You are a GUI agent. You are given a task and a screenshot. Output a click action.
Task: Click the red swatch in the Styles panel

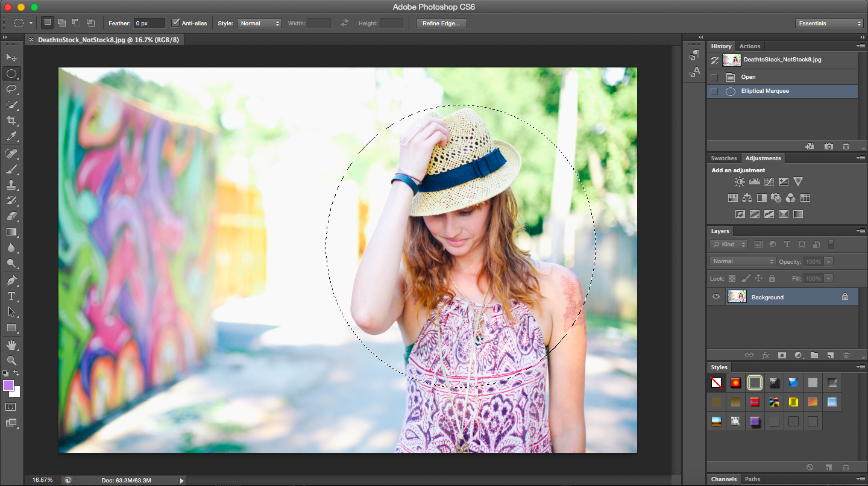pyautogui.click(x=735, y=382)
